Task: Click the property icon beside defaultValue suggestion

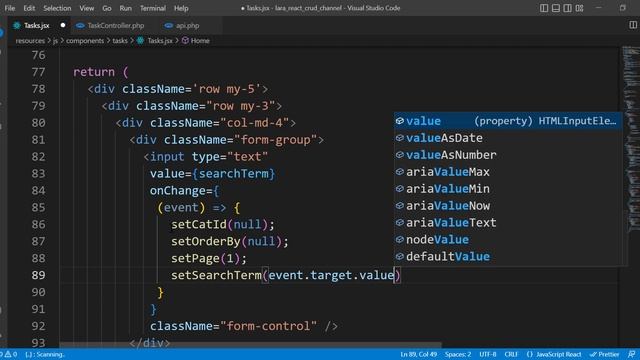Action: tap(400, 256)
